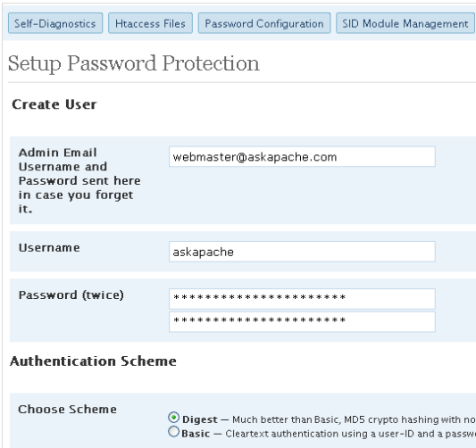Image resolution: width=476 pixels, height=448 pixels.
Task: Click the Create User heading
Action: click(54, 104)
